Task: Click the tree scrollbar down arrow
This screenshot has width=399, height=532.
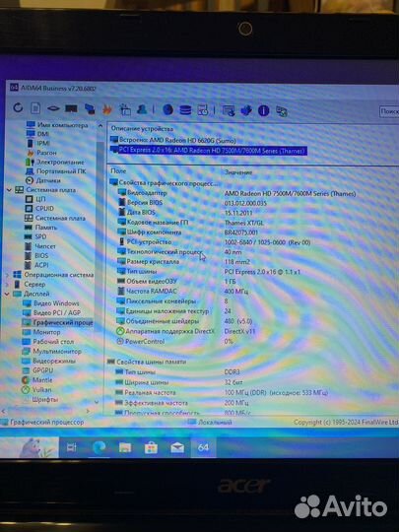Action: pos(97,402)
